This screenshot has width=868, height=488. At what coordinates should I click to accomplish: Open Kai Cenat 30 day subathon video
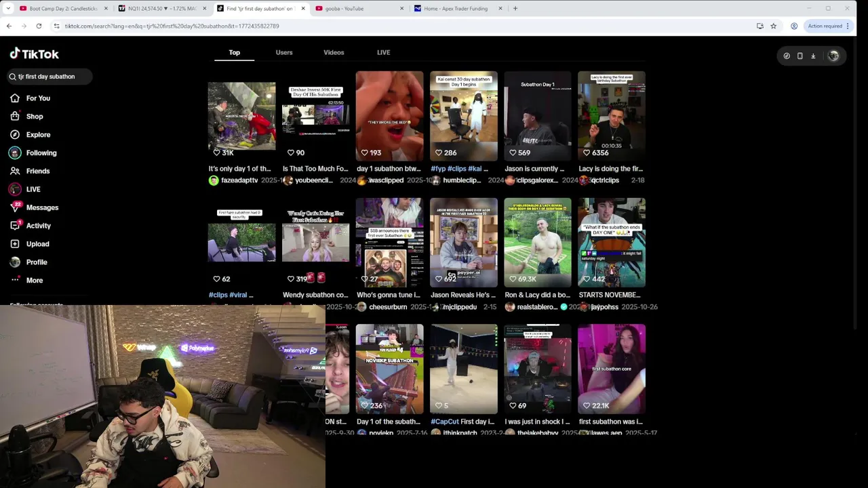[463, 116]
